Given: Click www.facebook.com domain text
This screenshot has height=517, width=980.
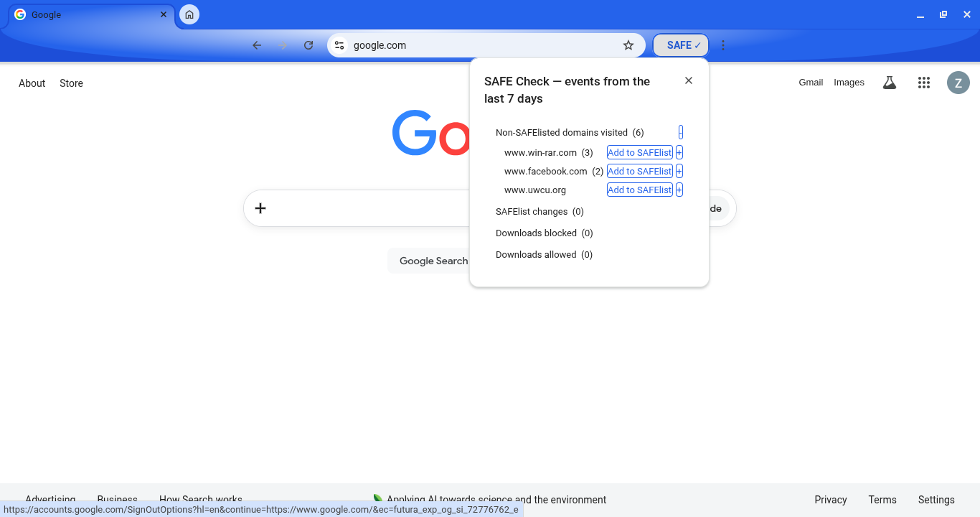Looking at the screenshot, I should 546,171.
